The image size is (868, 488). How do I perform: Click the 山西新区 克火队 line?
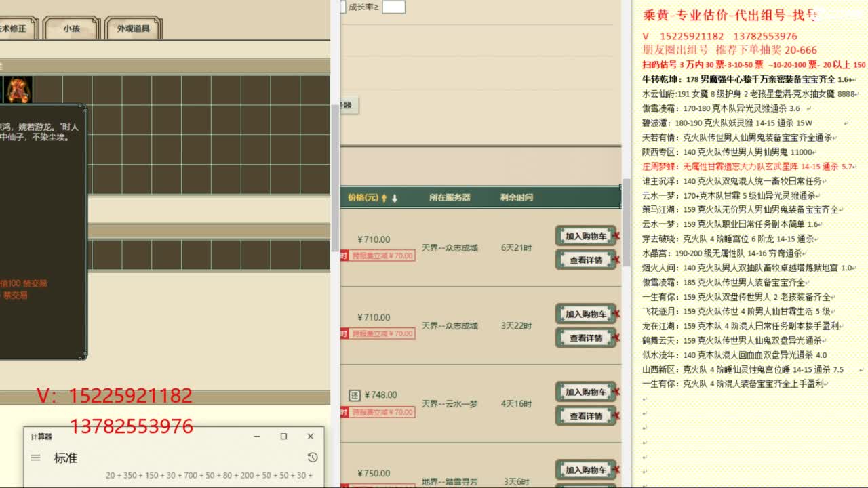pyautogui.click(x=743, y=369)
